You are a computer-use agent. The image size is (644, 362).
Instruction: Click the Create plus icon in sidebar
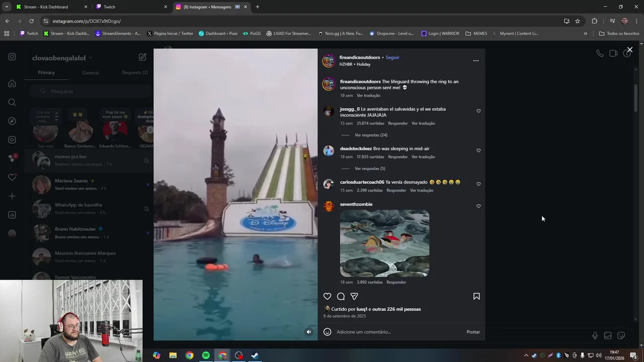pos(12,196)
